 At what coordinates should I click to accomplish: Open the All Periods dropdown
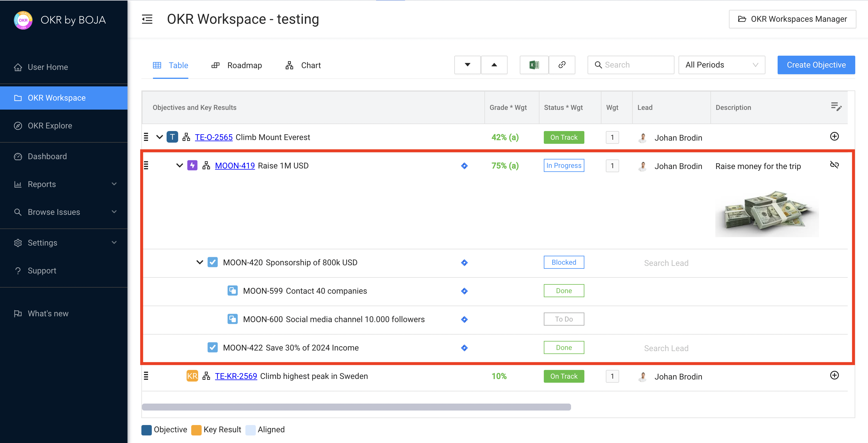pyautogui.click(x=721, y=65)
